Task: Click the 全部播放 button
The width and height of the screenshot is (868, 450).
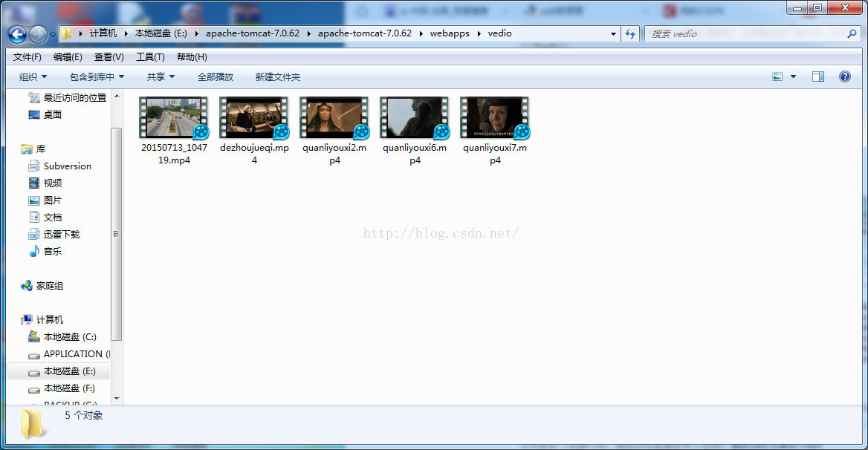Action: (216, 76)
